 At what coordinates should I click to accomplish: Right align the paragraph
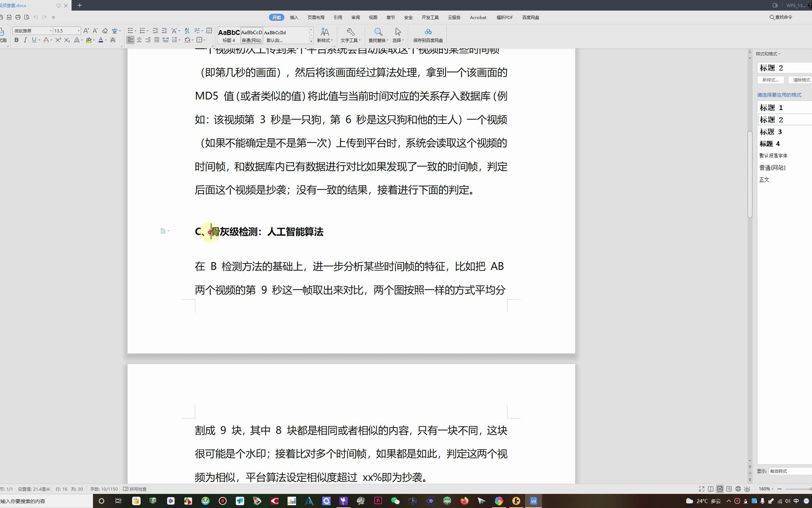pos(148,40)
